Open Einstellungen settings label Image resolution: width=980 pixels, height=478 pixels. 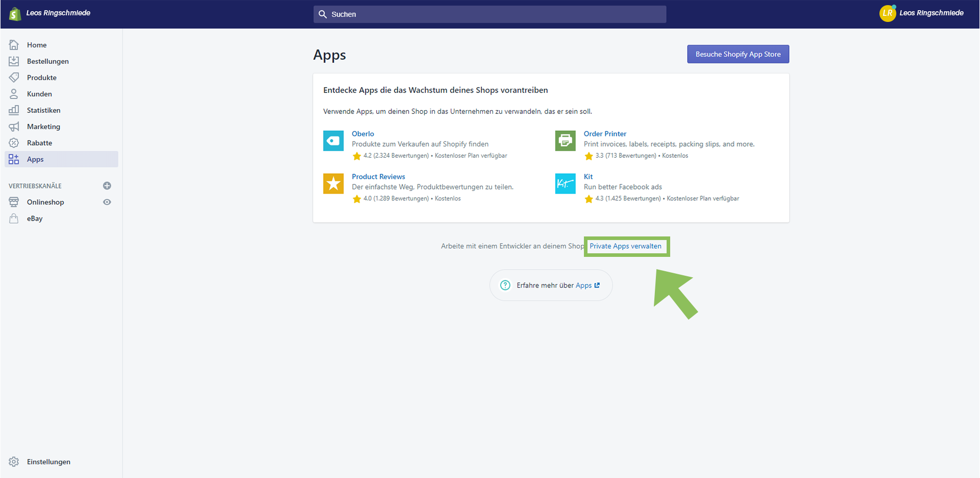(x=48, y=462)
